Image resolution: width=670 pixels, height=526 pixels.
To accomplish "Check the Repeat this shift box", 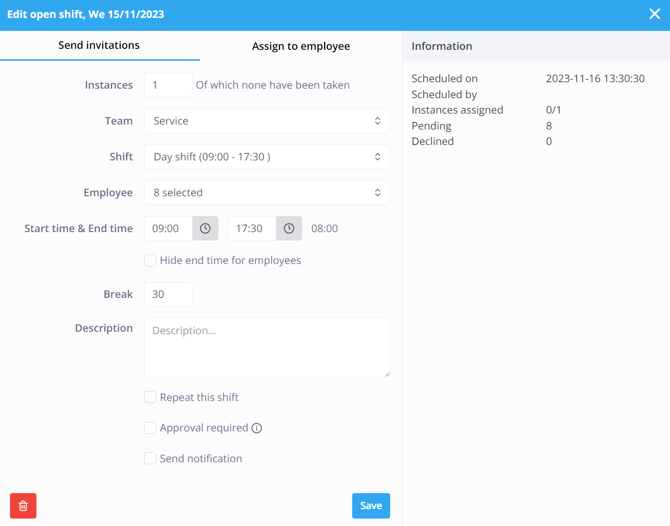I will [x=150, y=397].
